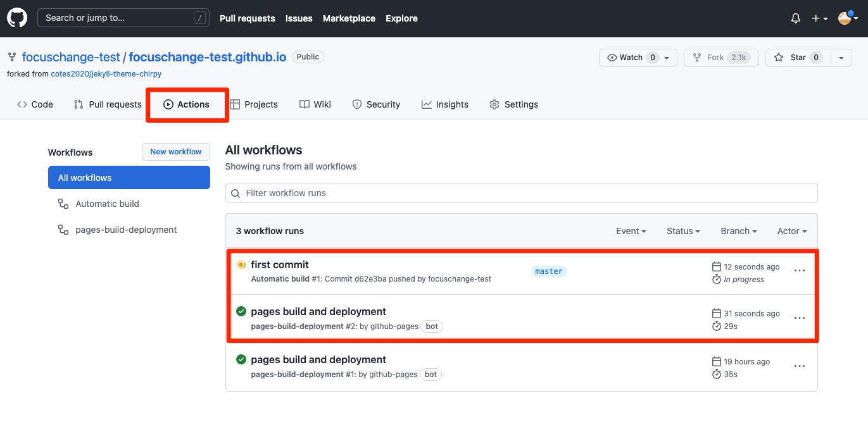Click the fork icon beside the repository name

(12, 57)
